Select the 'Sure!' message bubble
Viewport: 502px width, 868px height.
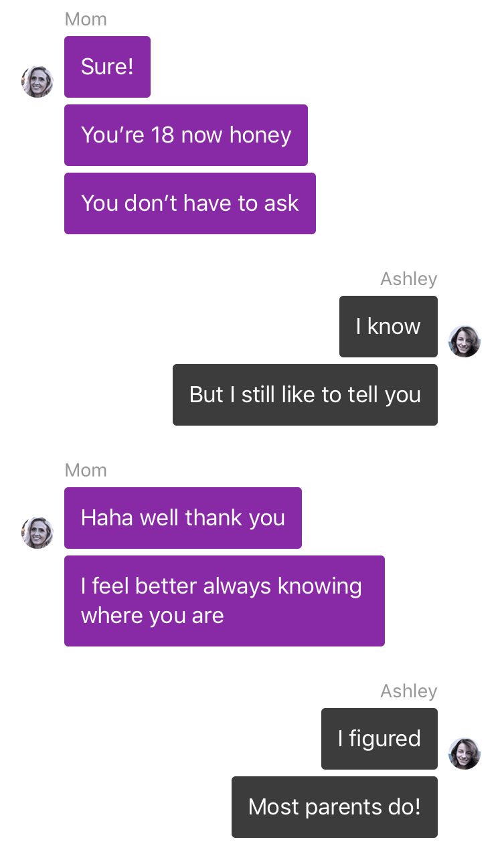(x=107, y=67)
